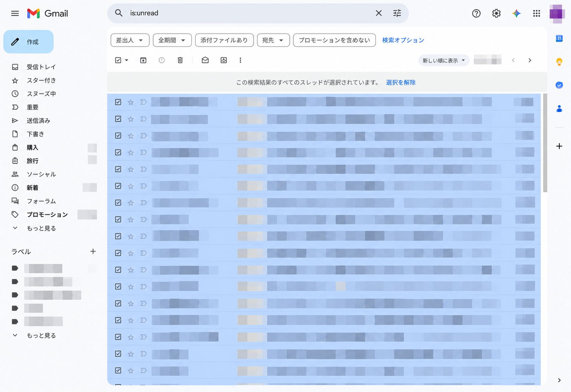Toggle the importance marker on the first email
Viewport: 571px width, 392px height.
click(x=143, y=102)
